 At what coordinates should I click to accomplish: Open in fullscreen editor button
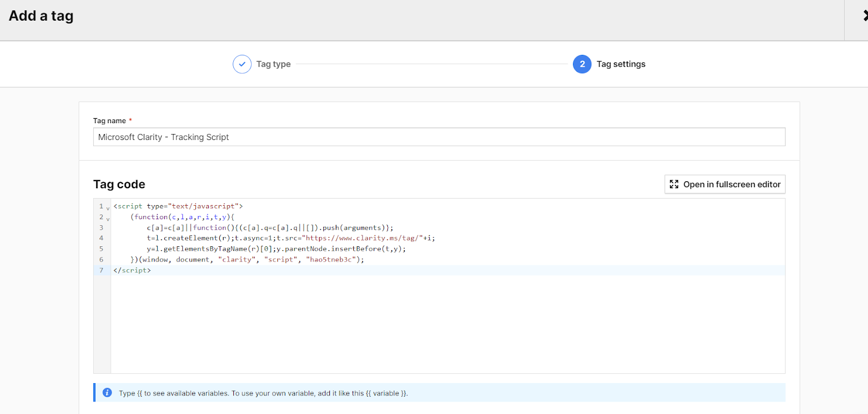point(725,184)
